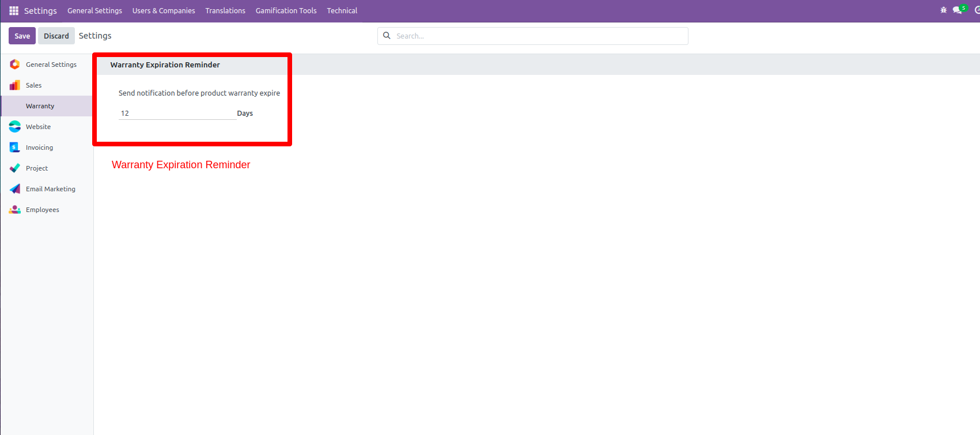Screen dimensions: 980x435
Task: Open the apps grid home menu
Action: point(14,11)
